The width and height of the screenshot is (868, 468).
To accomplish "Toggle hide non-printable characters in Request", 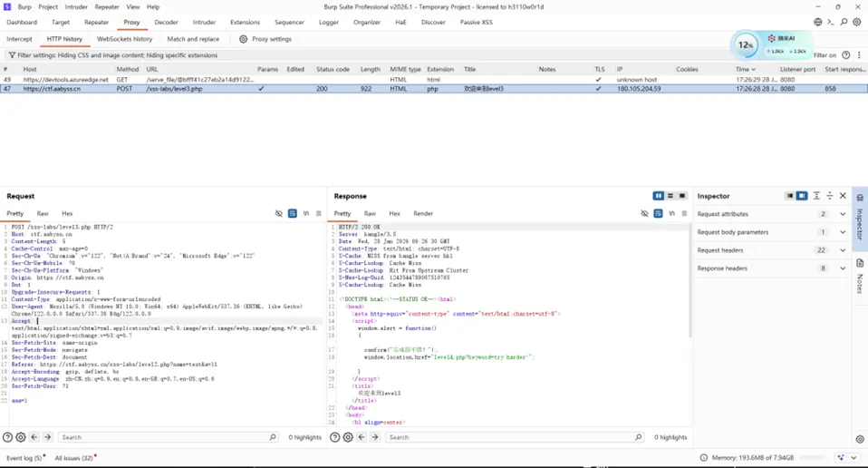I will tap(279, 213).
